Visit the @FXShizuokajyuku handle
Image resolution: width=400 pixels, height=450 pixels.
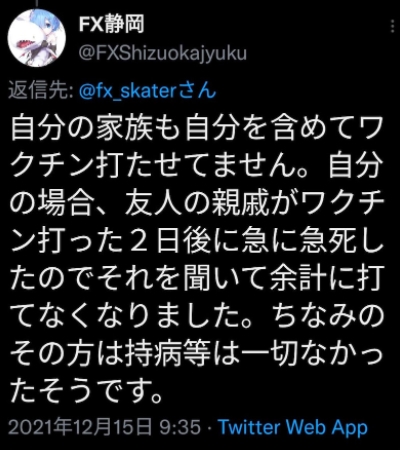[163, 53]
